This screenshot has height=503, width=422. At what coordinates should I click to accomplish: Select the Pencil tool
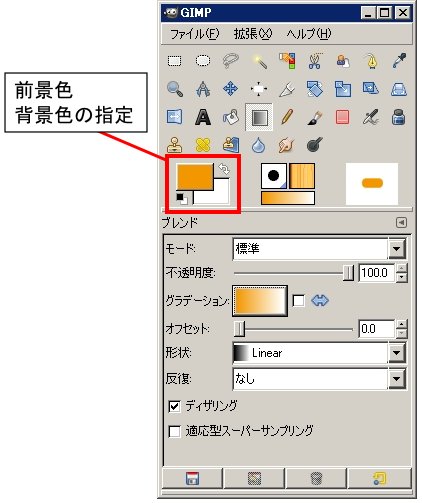[287, 117]
